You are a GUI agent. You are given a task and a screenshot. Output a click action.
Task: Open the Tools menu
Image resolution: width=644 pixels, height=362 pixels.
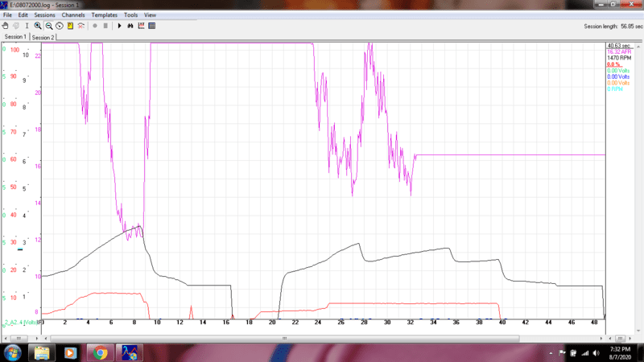[x=130, y=15]
